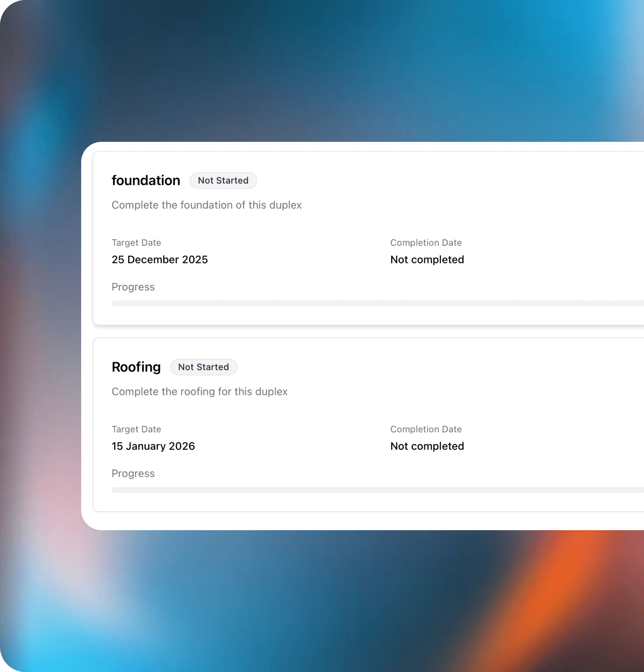Click the foundation description text
Image resolution: width=644 pixels, height=672 pixels.
point(207,205)
